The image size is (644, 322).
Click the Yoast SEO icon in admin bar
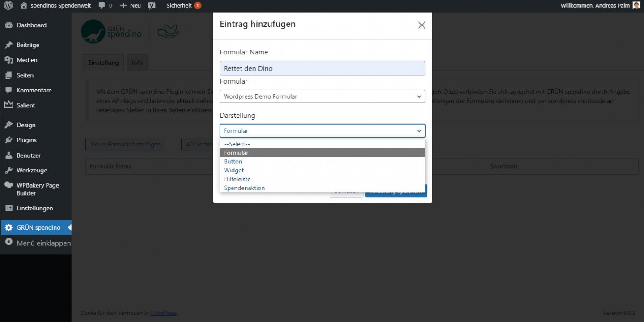click(152, 6)
